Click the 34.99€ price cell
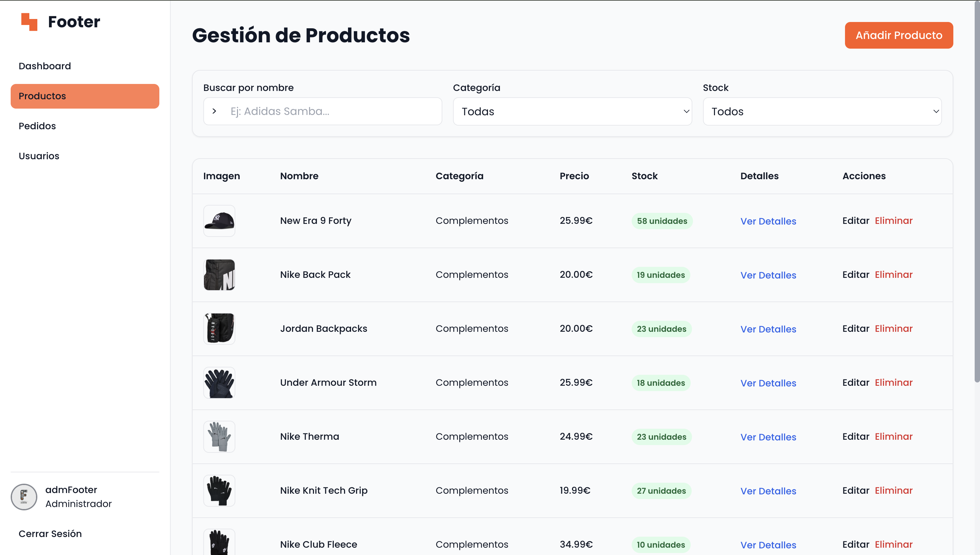Image resolution: width=980 pixels, height=555 pixels. click(x=576, y=544)
